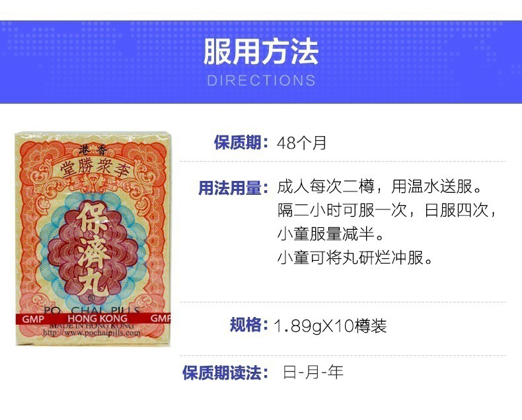This screenshot has width=522, height=420.
Task: Click the red HONG KONG strip on box
Action: point(98,318)
